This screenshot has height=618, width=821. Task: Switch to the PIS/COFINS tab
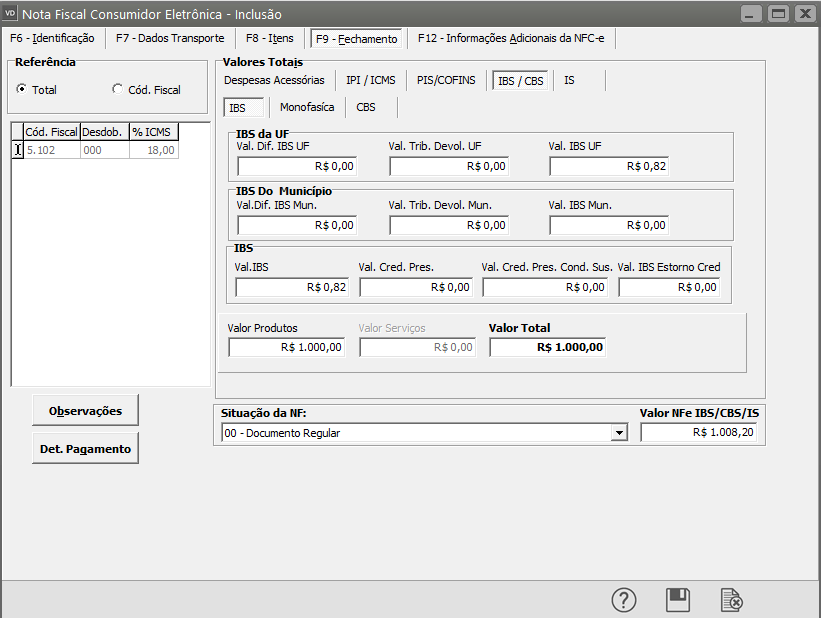tap(446, 80)
